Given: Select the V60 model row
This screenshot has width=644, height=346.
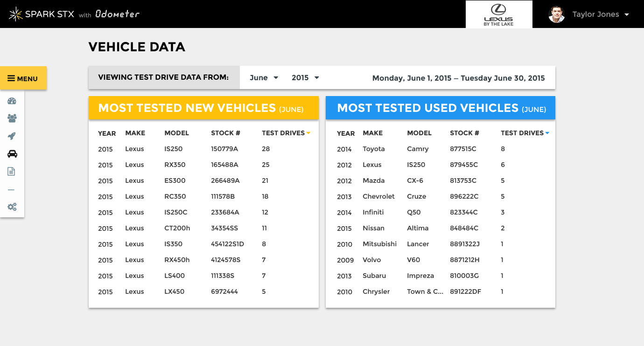Looking at the screenshot, I should pos(413,260).
